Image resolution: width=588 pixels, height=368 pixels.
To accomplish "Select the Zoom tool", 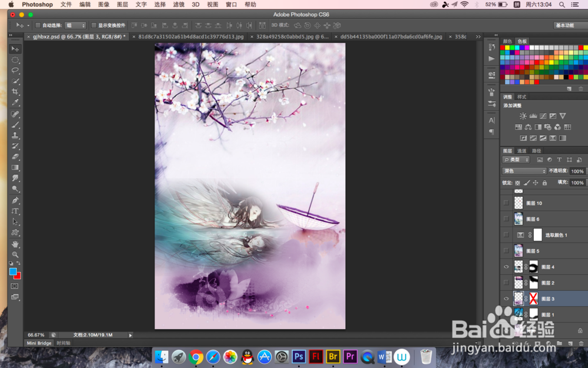I will click(x=15, y=254).
